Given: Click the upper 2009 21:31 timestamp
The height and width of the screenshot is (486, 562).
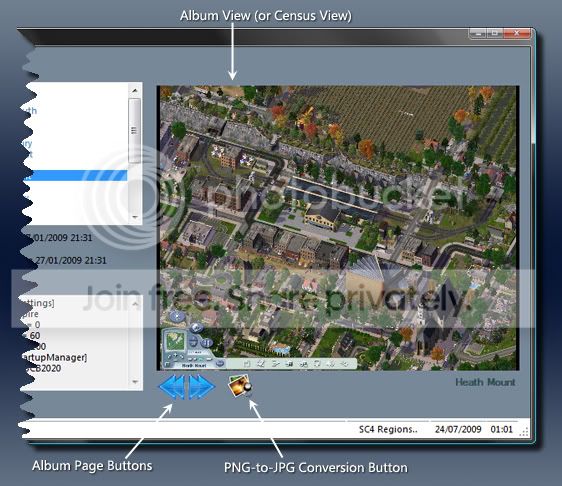Looking at the screenshot, I should [59, 238].
